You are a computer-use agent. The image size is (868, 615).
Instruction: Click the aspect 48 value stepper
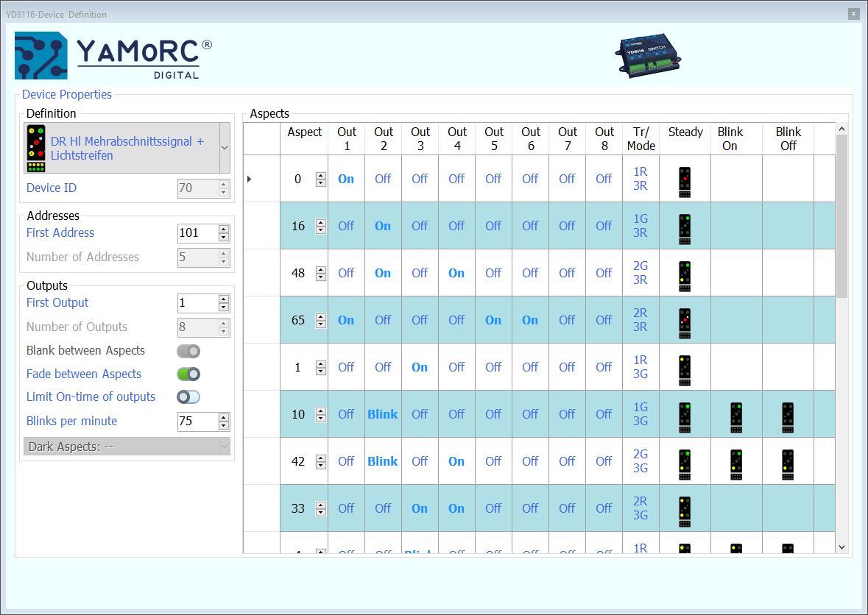point(320,273)
